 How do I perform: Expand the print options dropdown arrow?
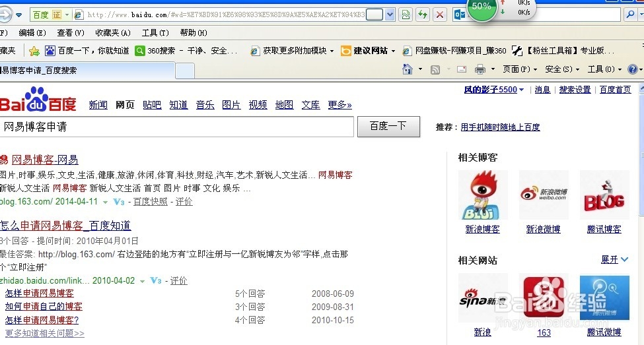point(493,69)
